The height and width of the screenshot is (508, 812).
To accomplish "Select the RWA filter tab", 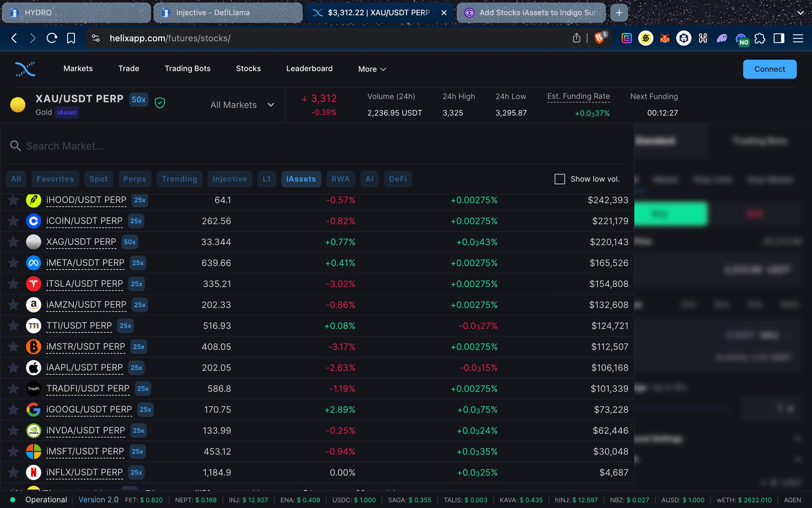I will 340,179.
